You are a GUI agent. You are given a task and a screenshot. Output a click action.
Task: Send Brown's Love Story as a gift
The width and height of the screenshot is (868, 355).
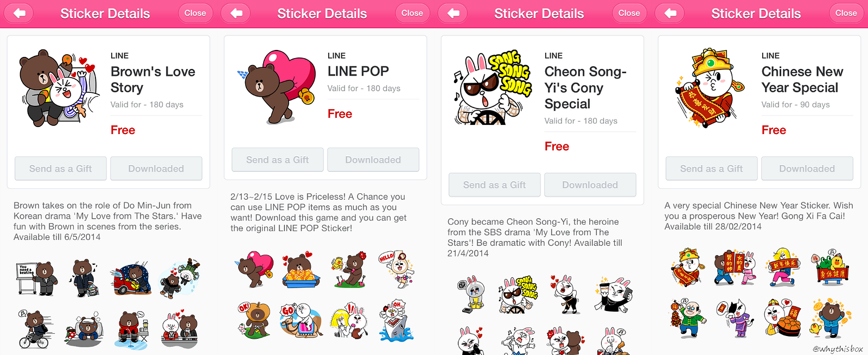click(x=61, y=169)
